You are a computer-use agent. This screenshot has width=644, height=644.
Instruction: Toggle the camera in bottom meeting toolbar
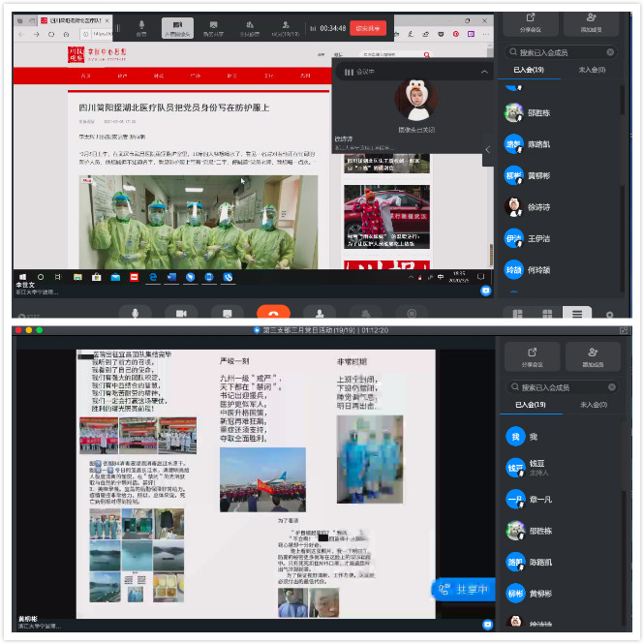coord(180,313)
